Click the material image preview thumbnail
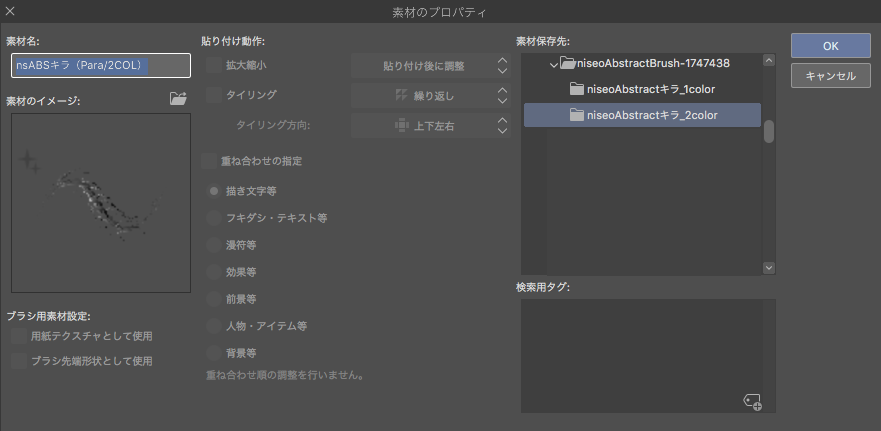Screen dimensions: 881x431 [101, 203]
